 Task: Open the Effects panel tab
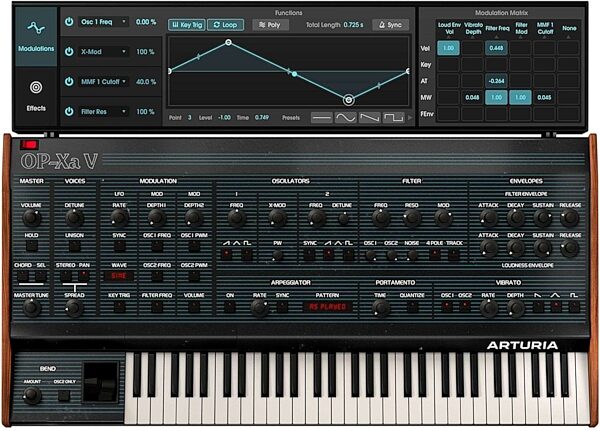pyautogui.click(x=36, y=96)
